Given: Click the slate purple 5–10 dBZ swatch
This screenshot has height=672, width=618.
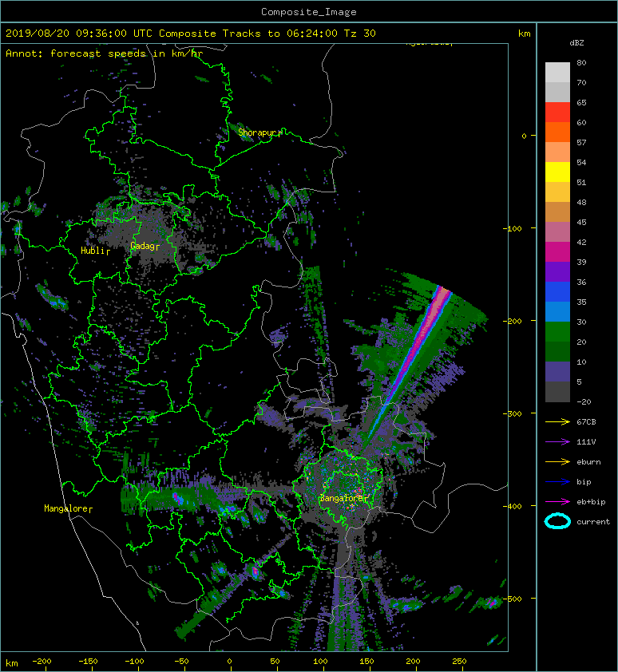Looking at the screenshot, I should click(557, 372).
